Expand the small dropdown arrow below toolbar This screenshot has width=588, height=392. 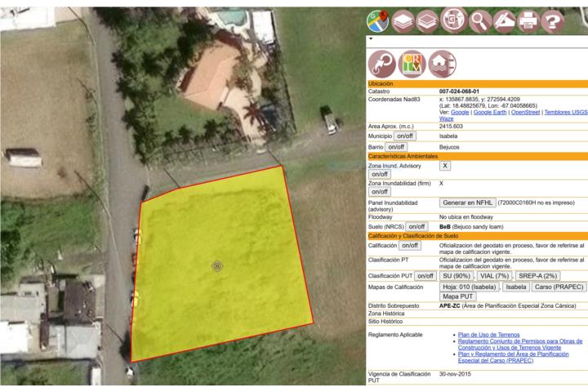point(371,38)
